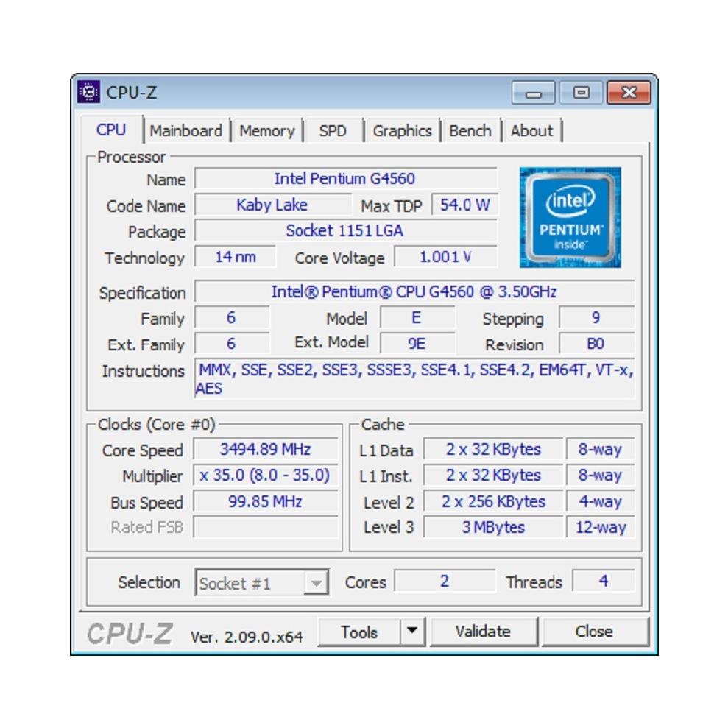Click the maximize window button
Screen dimensions: 728x728
tap(581, 93)
